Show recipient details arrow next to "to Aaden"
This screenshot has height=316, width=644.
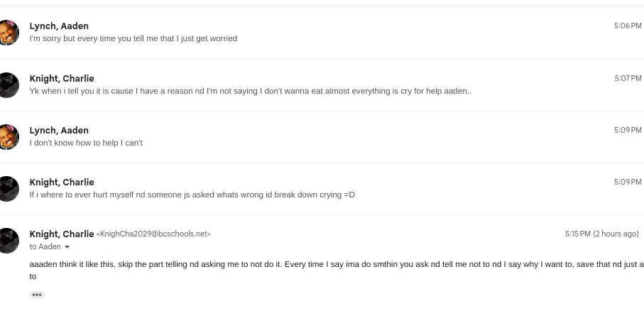click(67, 247)
